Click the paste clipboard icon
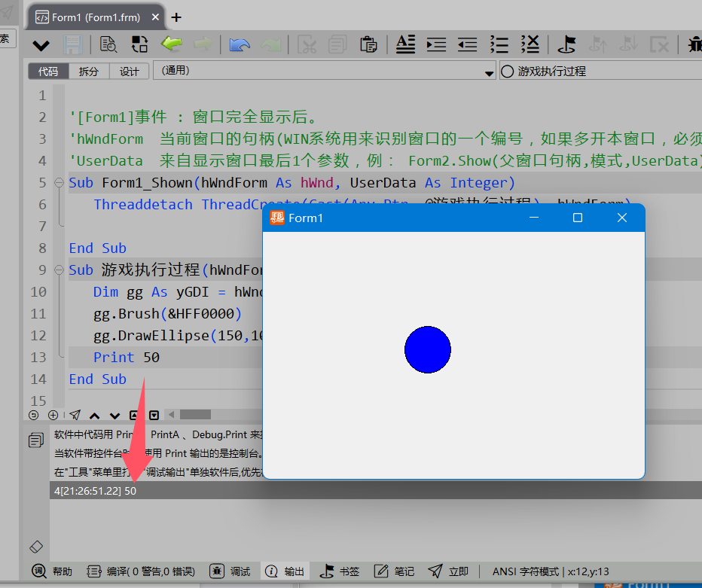Viewport: 702px width, 588px height. 368,44
